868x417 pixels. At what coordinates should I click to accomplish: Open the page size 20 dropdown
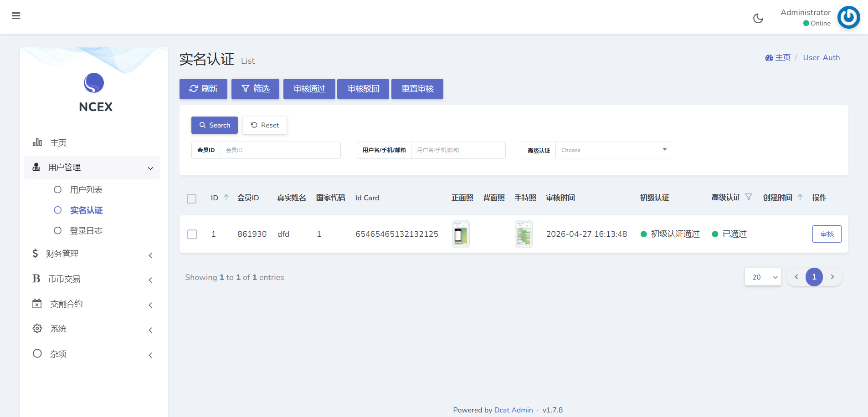tap(763, 277)
